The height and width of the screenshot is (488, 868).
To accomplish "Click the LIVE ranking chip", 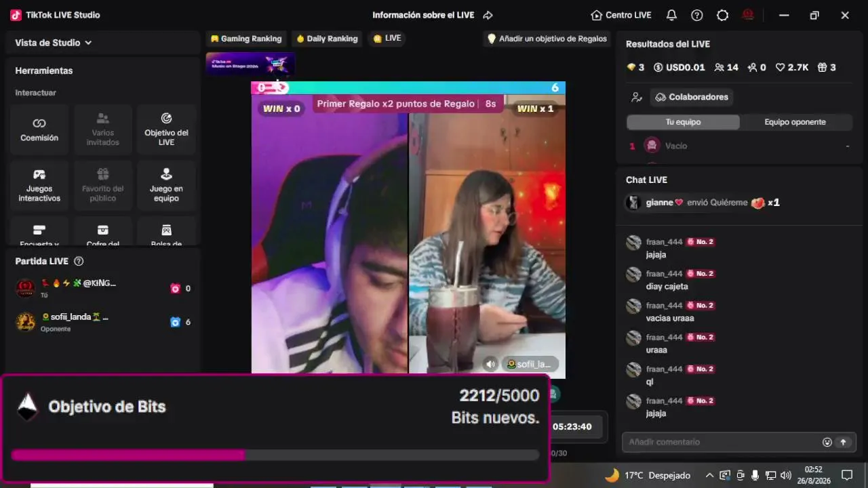I will [387, 39].
